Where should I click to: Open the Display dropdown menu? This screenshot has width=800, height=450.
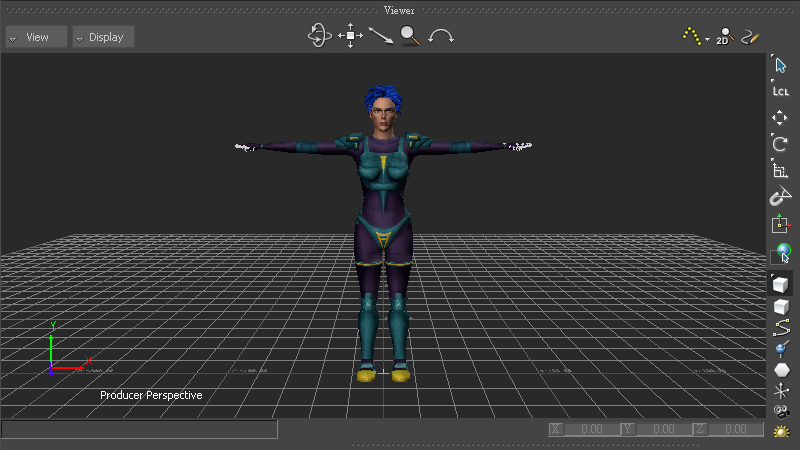(103, 37)
